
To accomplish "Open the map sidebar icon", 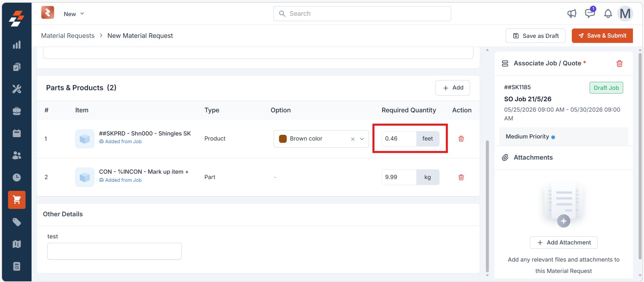I will coord(17,244).
